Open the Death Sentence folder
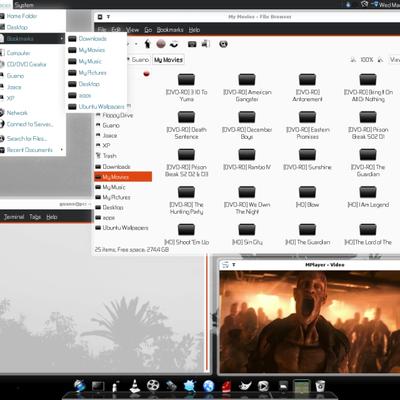This screenshot has height=400, width=400. (x=186, y=125)
